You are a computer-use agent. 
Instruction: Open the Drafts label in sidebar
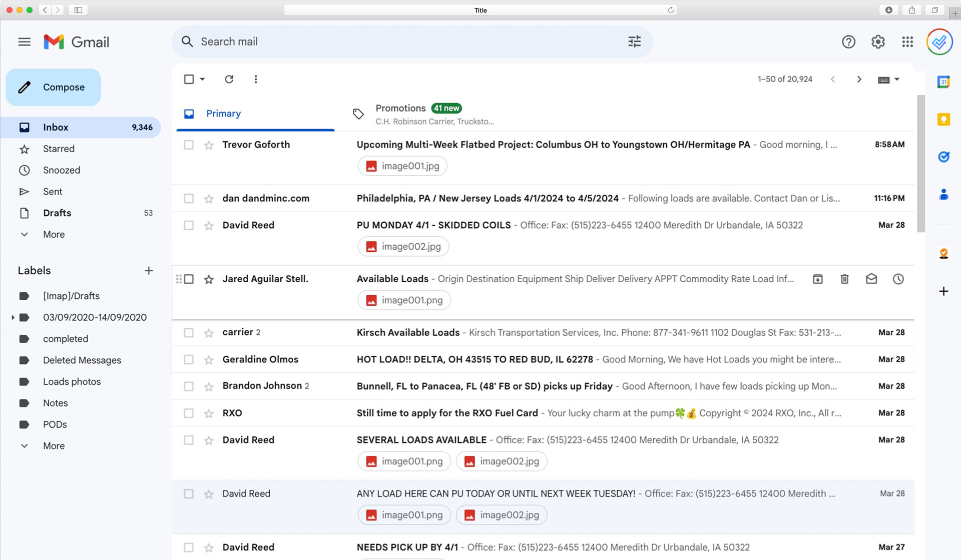57,213
